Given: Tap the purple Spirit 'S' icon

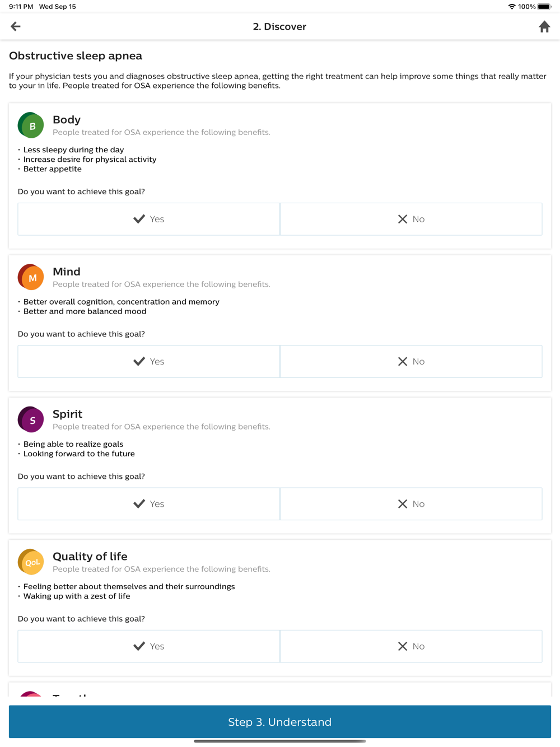Looking at the screenshot, I should 31,419.
